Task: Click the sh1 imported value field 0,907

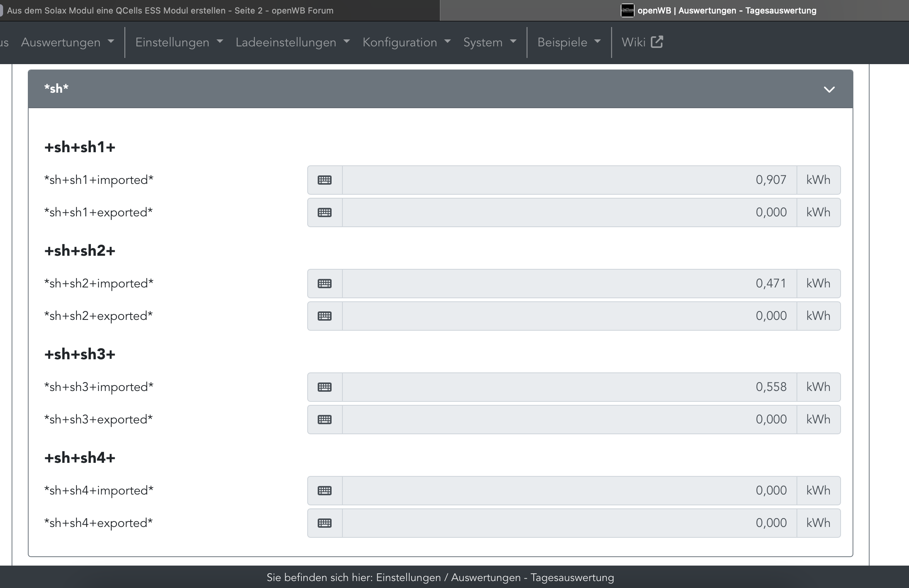Action: coord(569,180)
